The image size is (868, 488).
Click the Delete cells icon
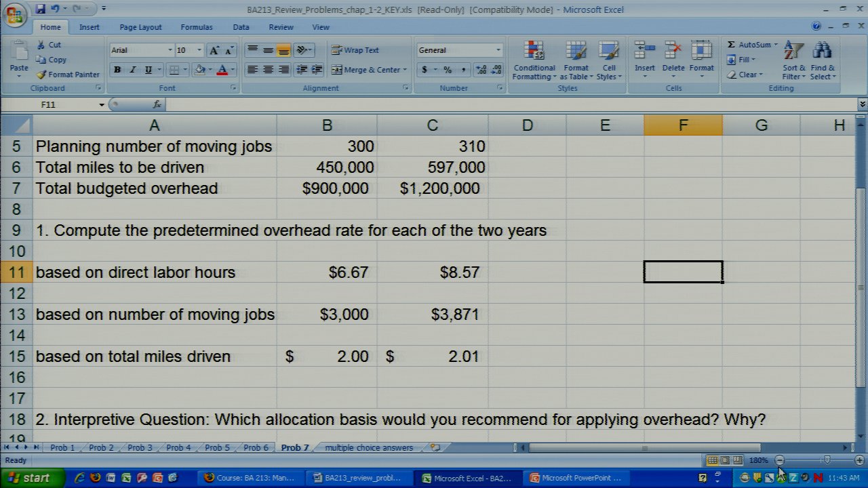tap(673, 61)
